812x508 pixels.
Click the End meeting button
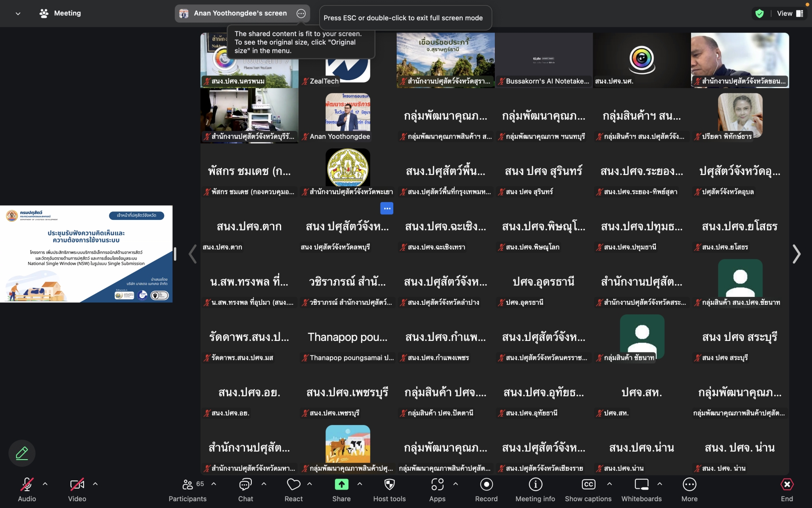(787, 485)
